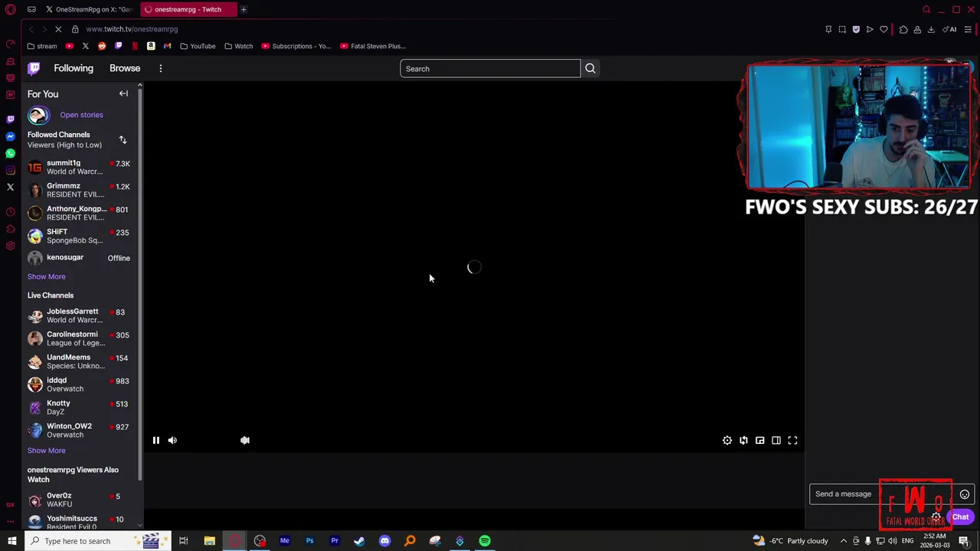Open the Subscriptions YouTube bookmark
Viewport: 980px width, 551px height.
296,46
